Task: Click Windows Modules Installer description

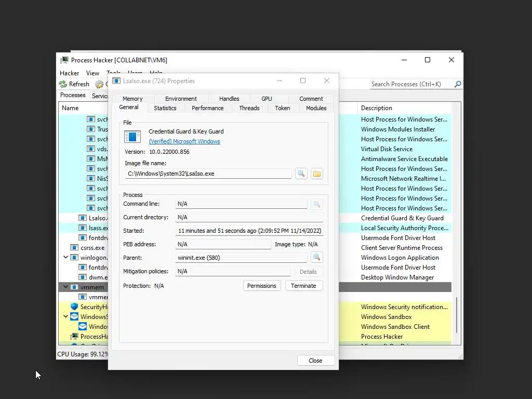Action: (x=398, y=129)
